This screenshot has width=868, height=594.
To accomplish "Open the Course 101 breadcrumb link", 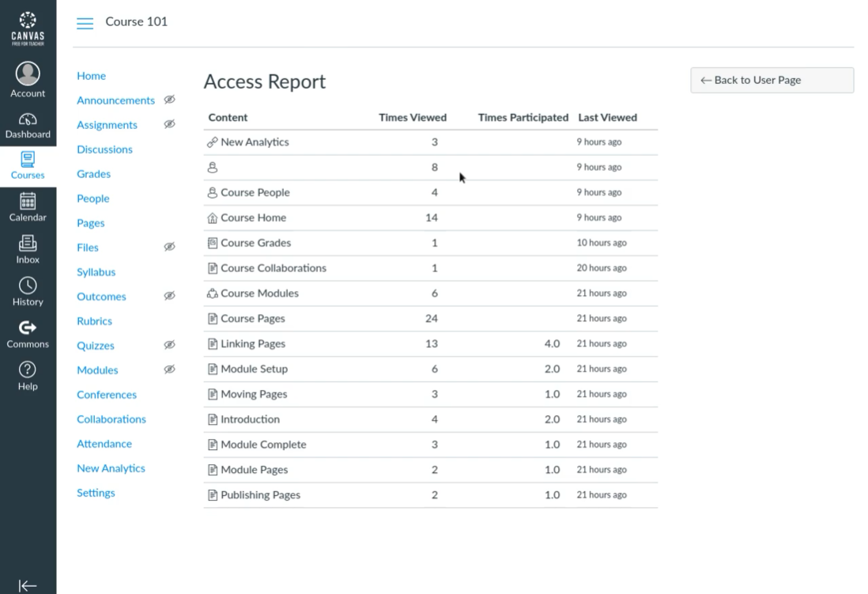I will tap(136, 21).
